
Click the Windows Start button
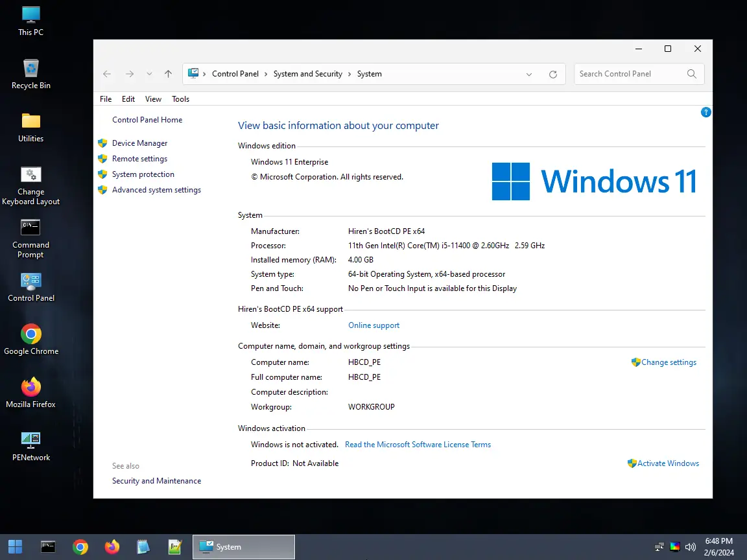click(16, 546)
